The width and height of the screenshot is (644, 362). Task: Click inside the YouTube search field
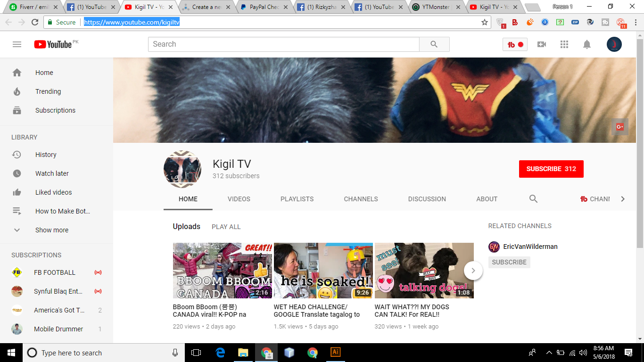[x=284, y=44]
